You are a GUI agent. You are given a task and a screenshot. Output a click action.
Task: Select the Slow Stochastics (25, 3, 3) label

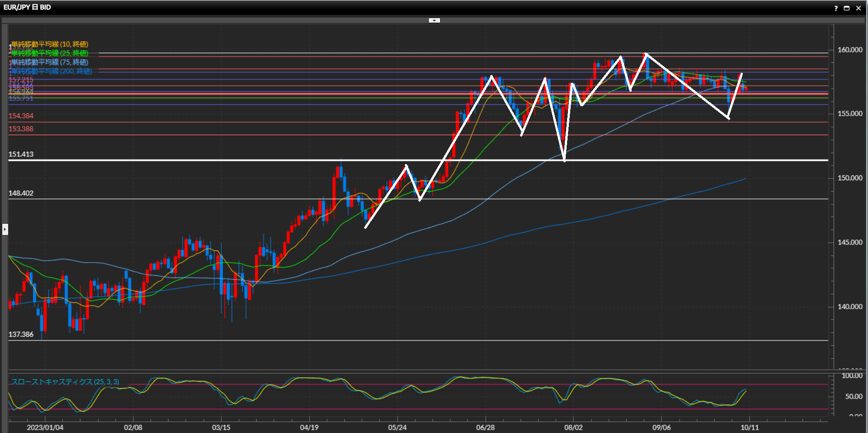pos(65,382)
